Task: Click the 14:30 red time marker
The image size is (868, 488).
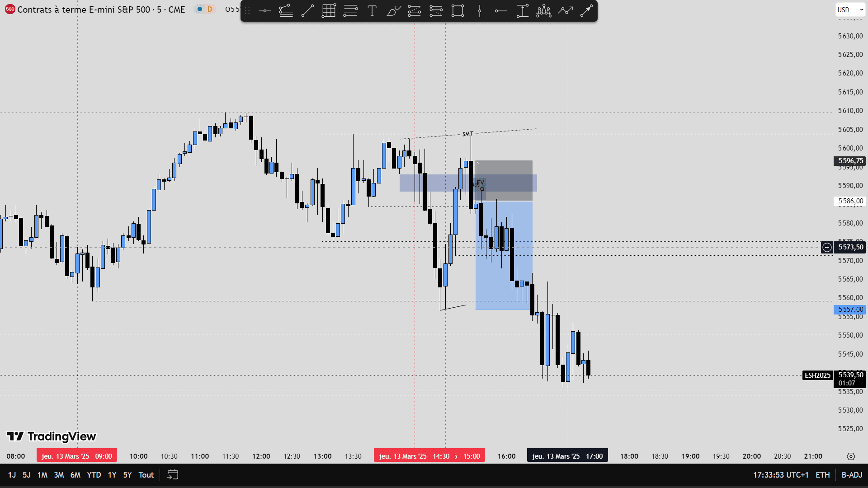Action: click(414, 456)
